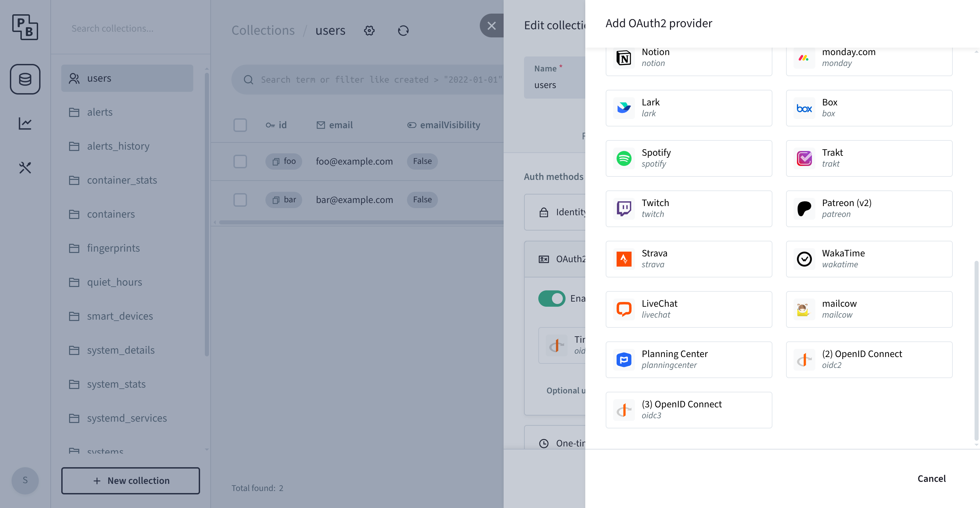
Task: Open the fingerprints collection
Action: pyautogui.click(x=127, y=248)
